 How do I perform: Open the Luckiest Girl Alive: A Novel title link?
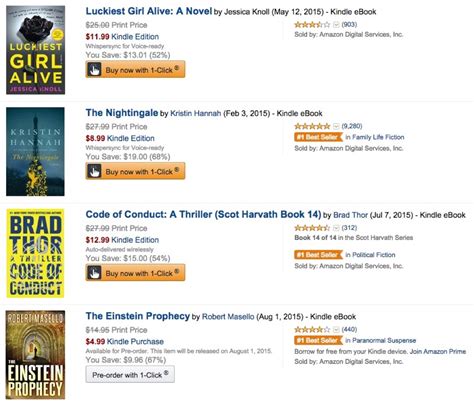click(149, 11)
